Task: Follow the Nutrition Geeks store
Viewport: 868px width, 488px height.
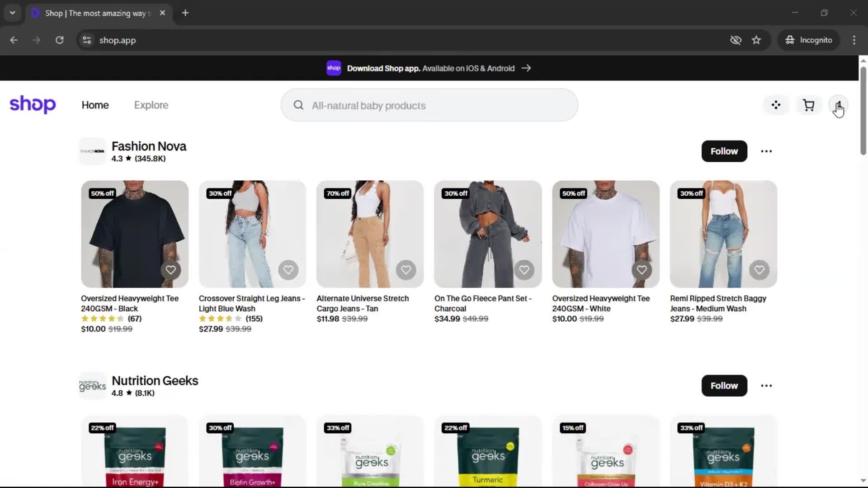Action: [x=724, y=386]
